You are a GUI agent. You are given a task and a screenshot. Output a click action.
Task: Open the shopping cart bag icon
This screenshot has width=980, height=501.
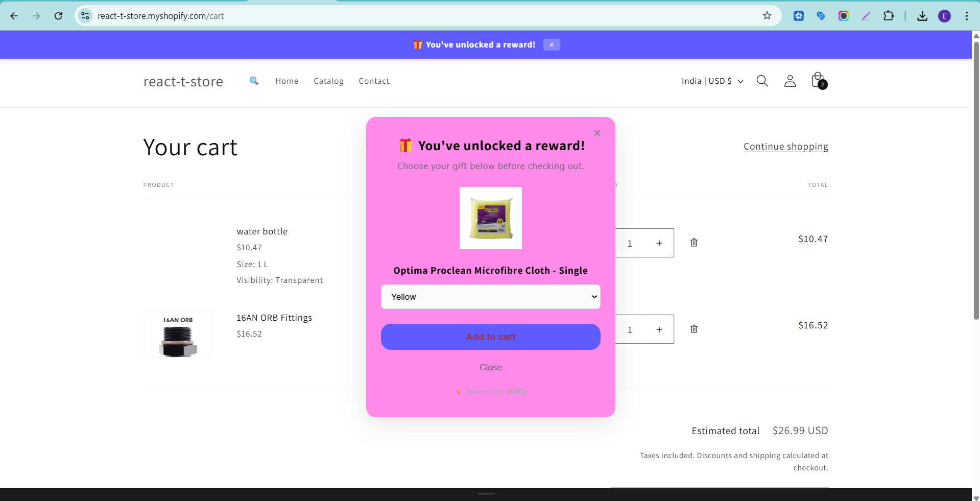tap(819, 81)
